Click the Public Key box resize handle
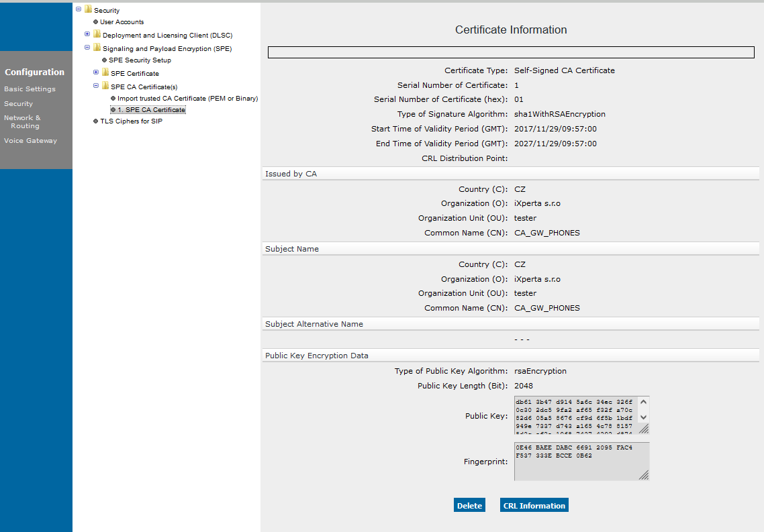 (644, 428)
